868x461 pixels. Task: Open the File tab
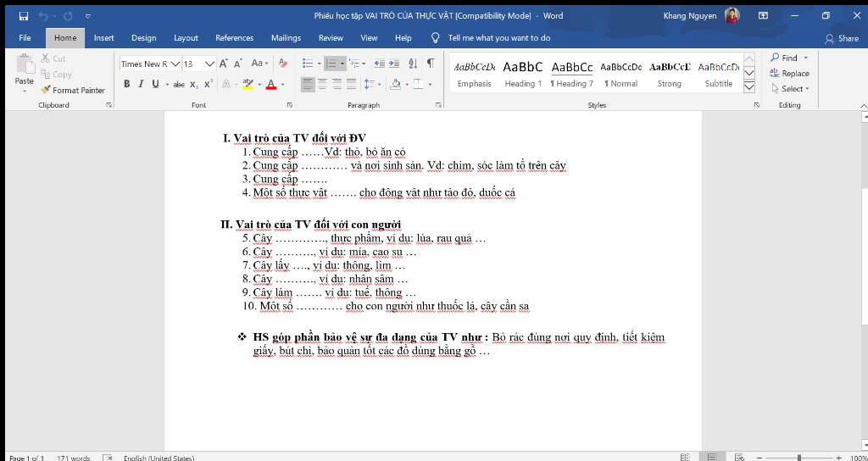tap(25, 38)
